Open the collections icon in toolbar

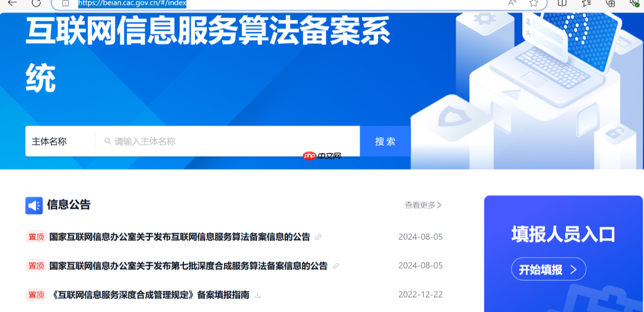tap(610, 3)
